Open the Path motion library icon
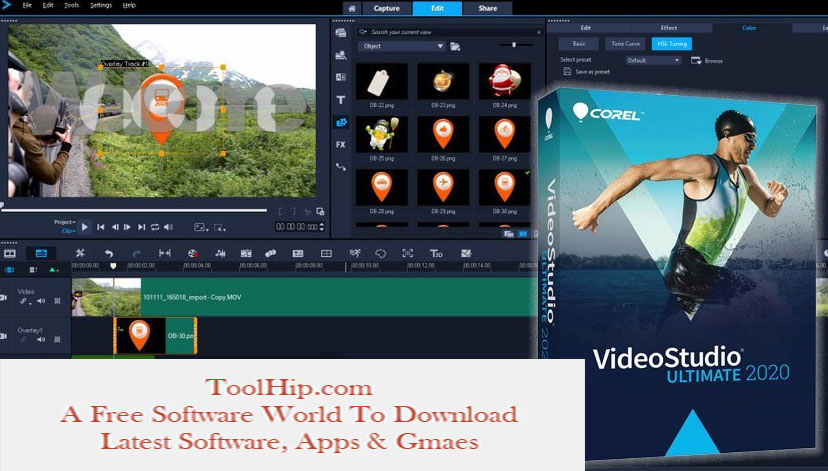 (341, 167)
